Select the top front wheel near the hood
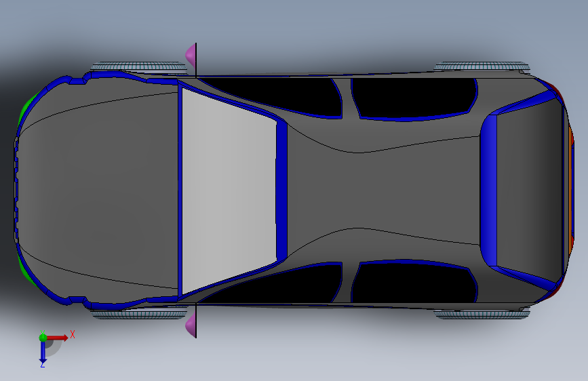588x381 pixels. [139, 67]
